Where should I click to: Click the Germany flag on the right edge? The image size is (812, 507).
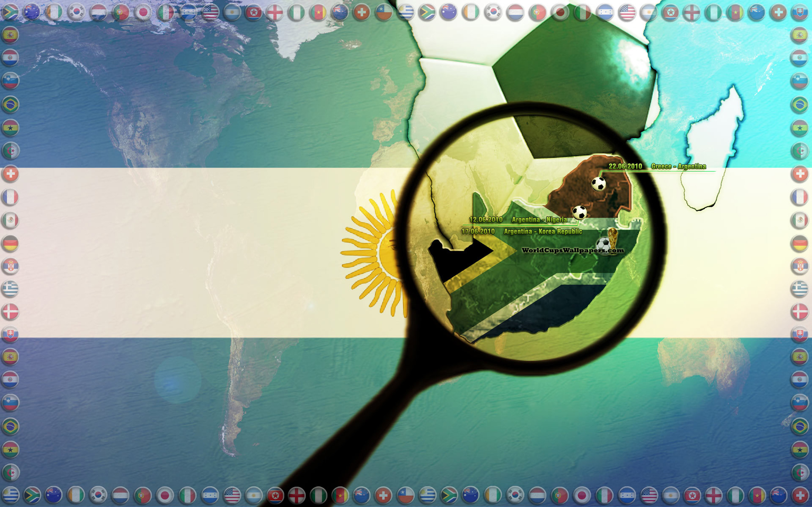[x=800, y=243]
